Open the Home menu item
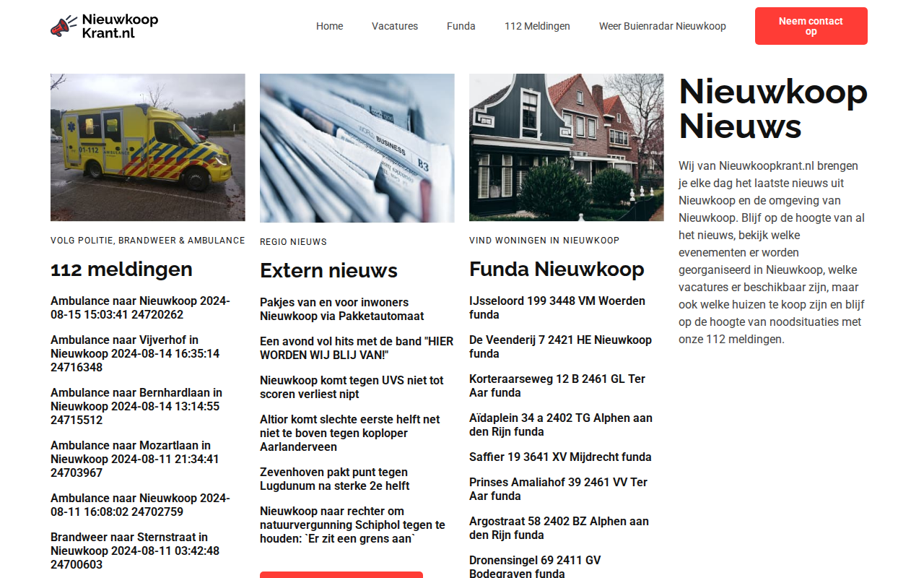Screen dimensions: 924x578 point(329,26)
